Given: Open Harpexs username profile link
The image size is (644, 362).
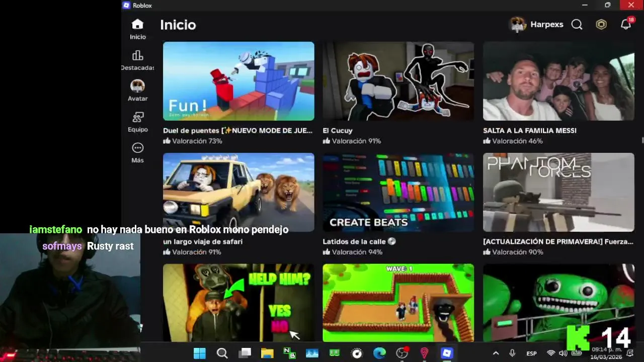Looking at the screenshot, I should click(x=547, y=25).
